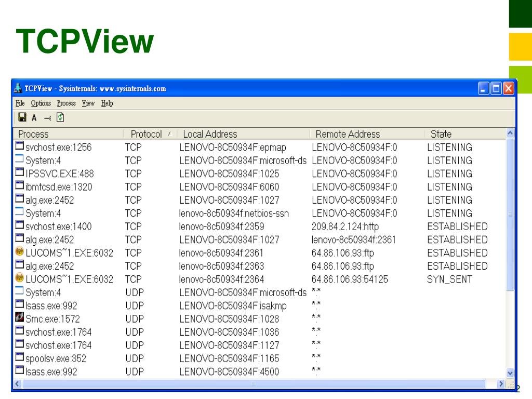The height and width of the screenshot is (399, 532).
Task: Click the show unconnected endpoints toolbar icon
Action: click(x=47, y=118)
